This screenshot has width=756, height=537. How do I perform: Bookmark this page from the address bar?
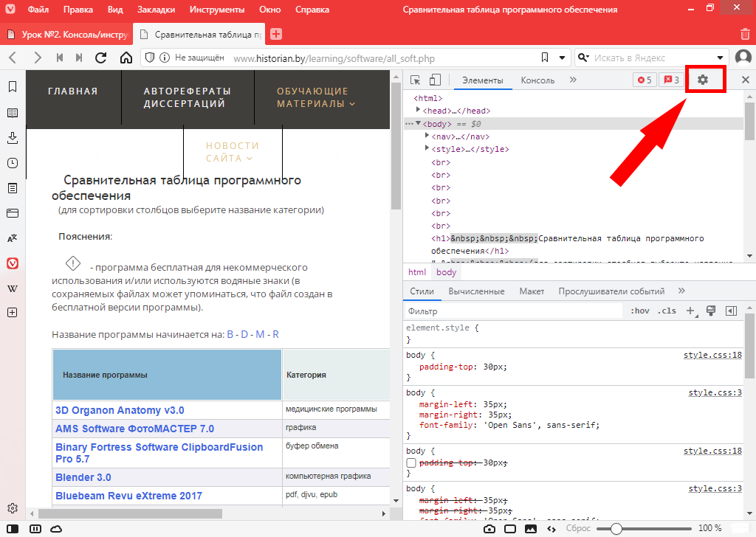(x=544, y=58)
